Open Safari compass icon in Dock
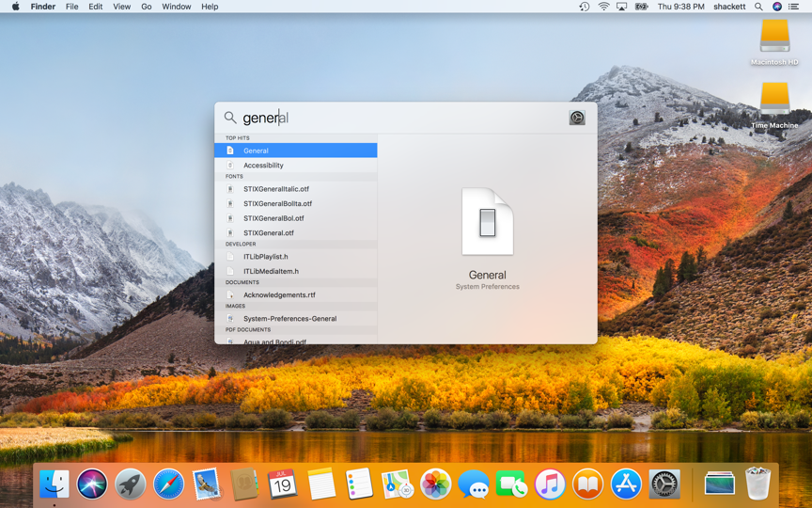This screenshot has height=508, width=812. click(168, 484)
